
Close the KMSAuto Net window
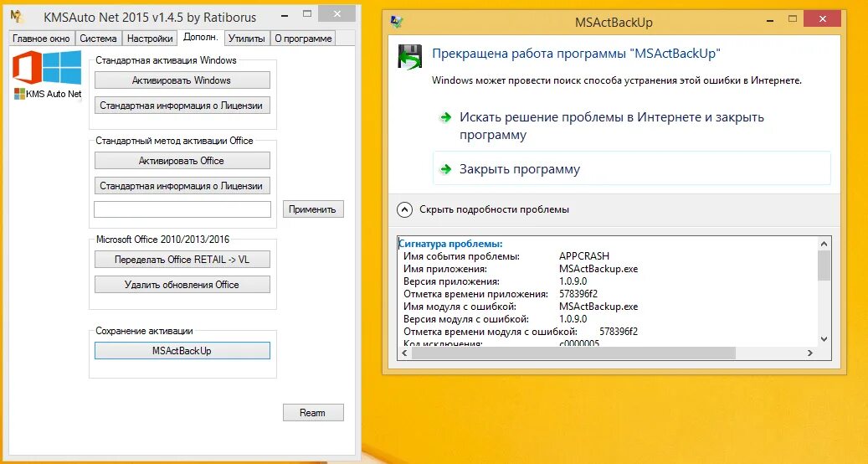tap(337, 14)
